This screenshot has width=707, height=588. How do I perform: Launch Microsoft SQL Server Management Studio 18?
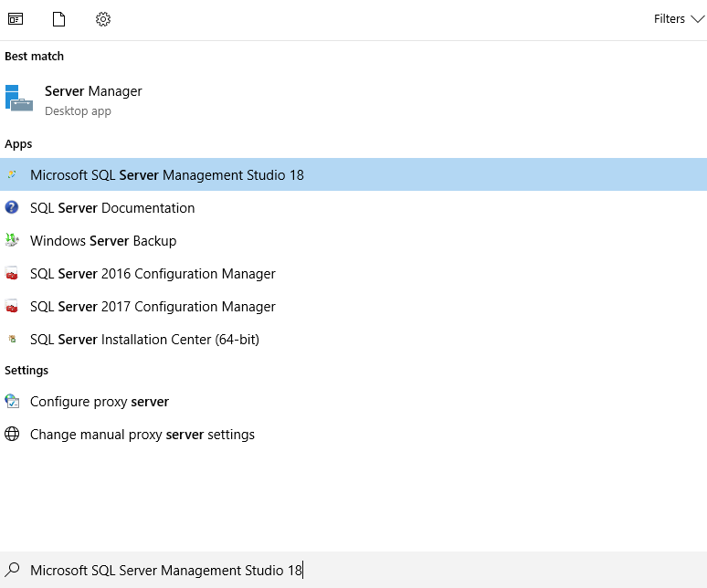pos(353,174)
